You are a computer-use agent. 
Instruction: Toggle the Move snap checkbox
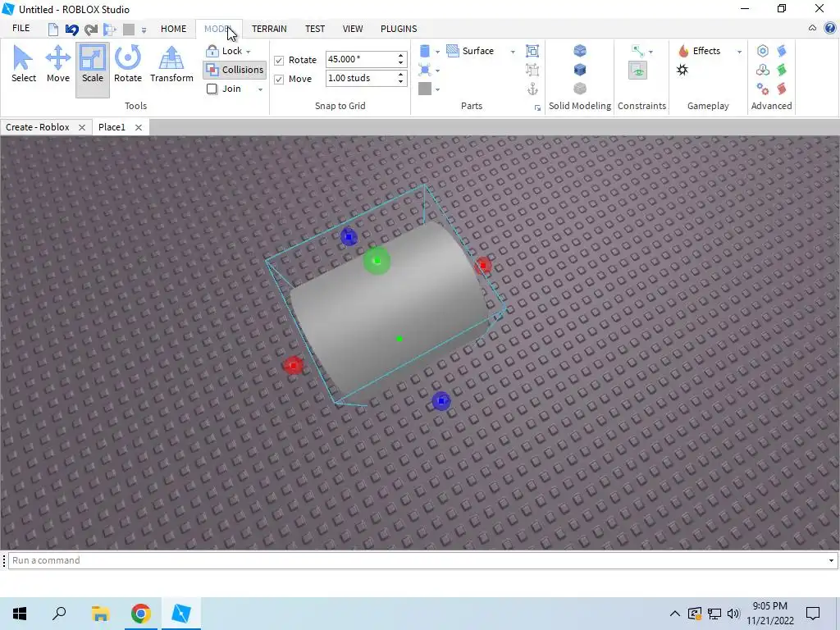pos(279,80)
